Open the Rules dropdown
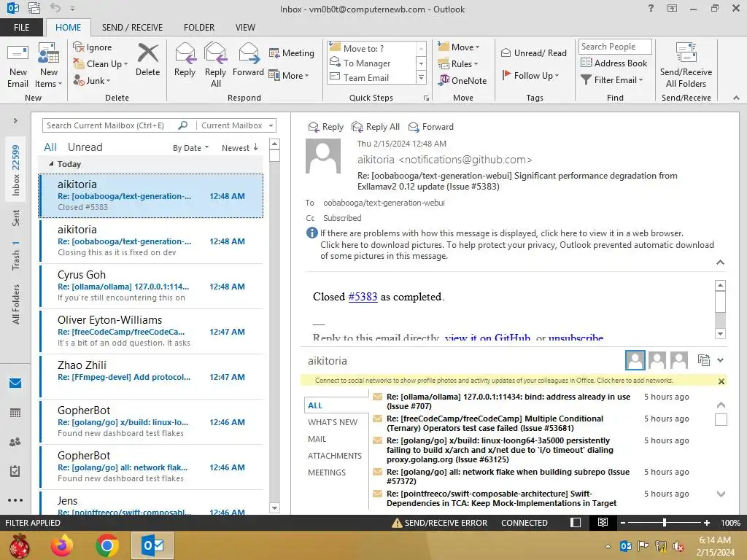Image resolution: width=747 pixels, height=560 pixels. (458, 64)
